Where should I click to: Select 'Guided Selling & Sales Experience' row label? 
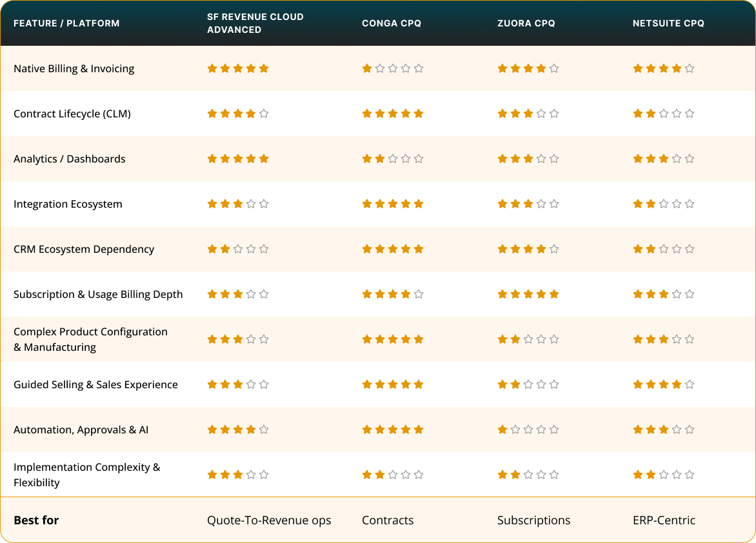tap(95, 385)
